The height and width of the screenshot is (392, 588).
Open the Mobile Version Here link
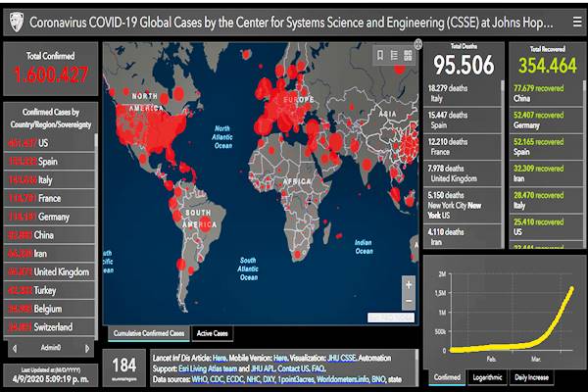[x=280, y=358]
